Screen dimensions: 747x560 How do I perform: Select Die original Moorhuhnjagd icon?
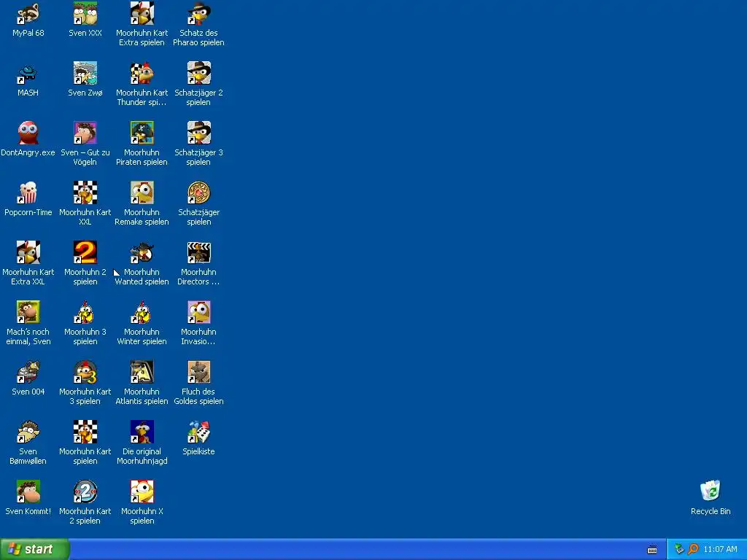point(142,432)
